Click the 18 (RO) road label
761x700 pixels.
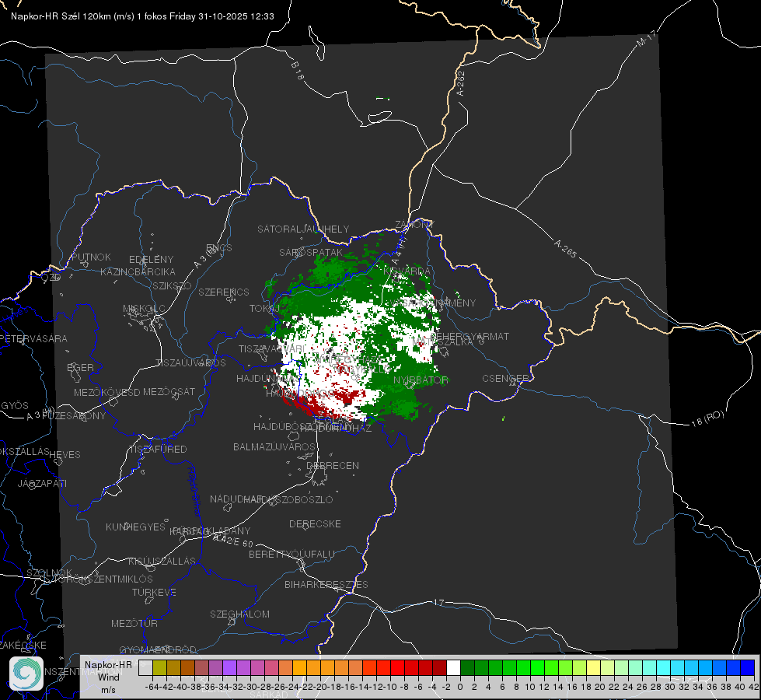coord(707,418)
